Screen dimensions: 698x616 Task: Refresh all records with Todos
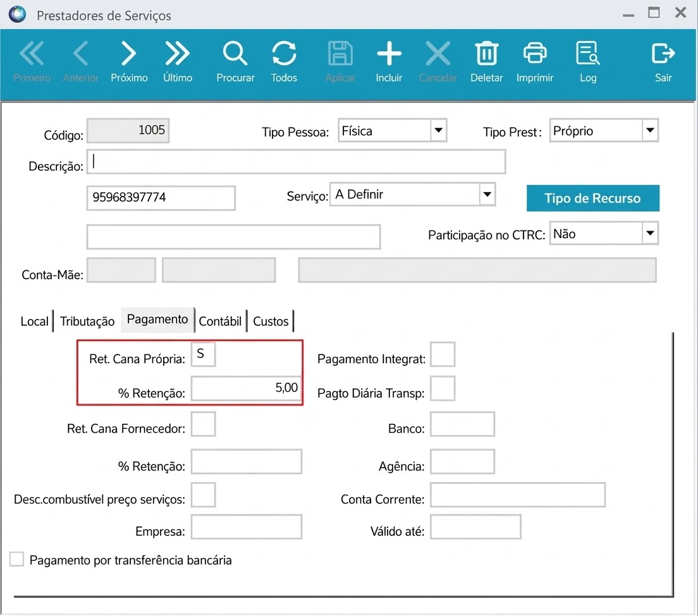coord(284,61)
